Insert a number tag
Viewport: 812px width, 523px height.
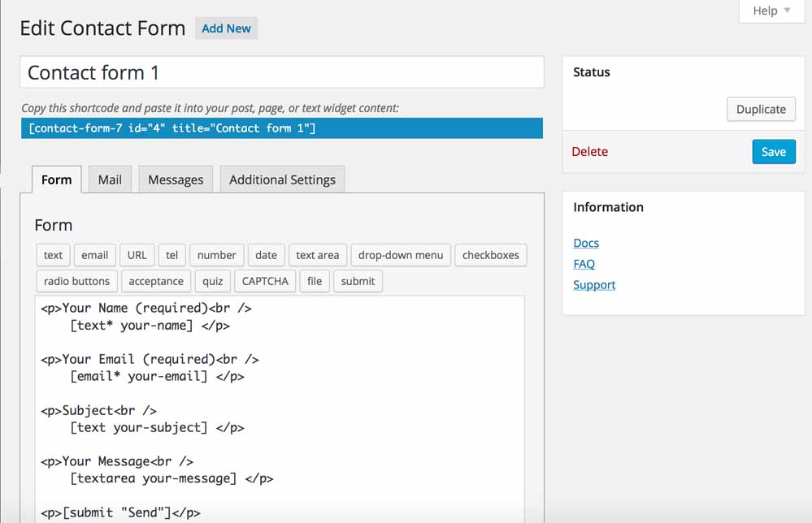pos(216,255)
